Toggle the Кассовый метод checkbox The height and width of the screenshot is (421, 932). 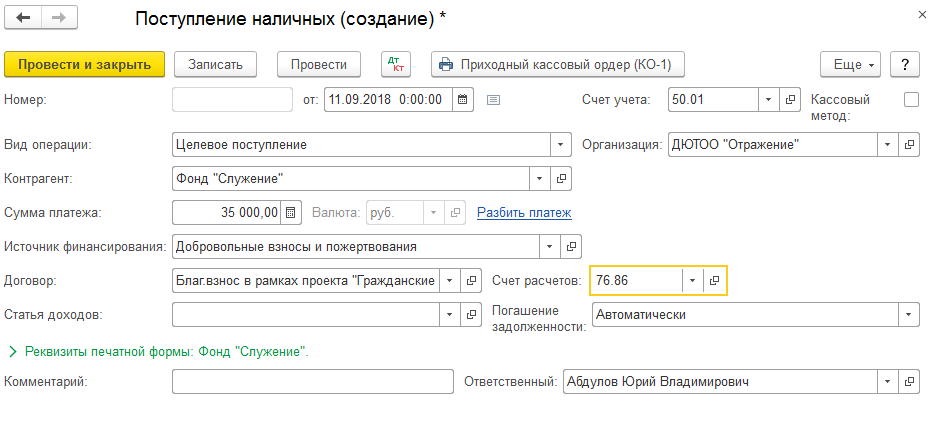pos(911,100)
